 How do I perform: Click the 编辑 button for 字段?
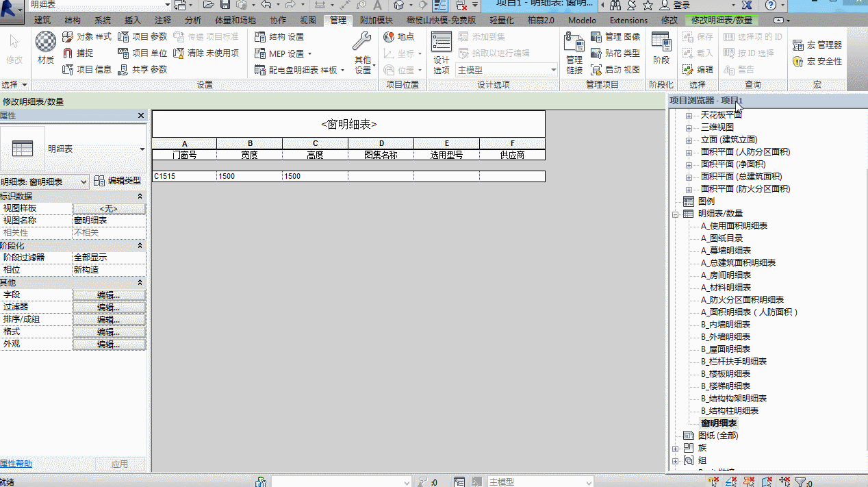[x=109, y=295]
